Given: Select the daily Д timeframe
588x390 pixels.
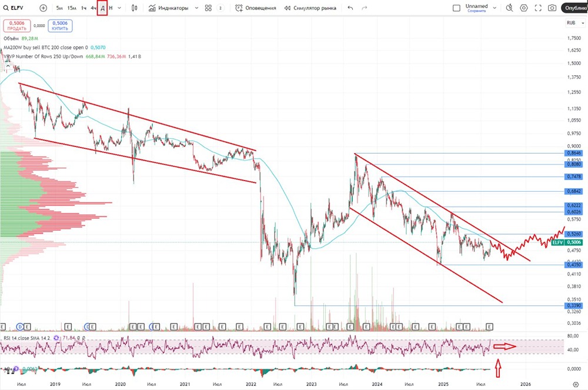Looking at the screenshot, I should (x=102, y=8).
